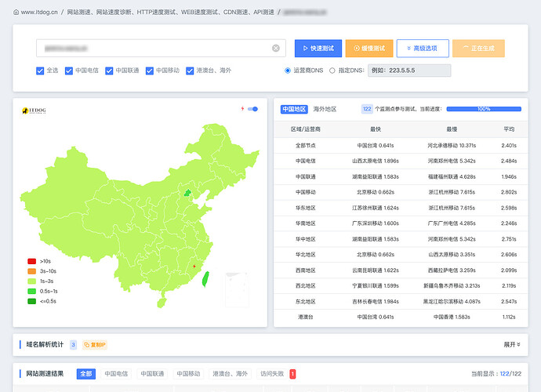The height and width of the screenshot is (392, 541).
Task: Open www.itdog.cn breadcrumb link
Action: [x=39, y=12]
